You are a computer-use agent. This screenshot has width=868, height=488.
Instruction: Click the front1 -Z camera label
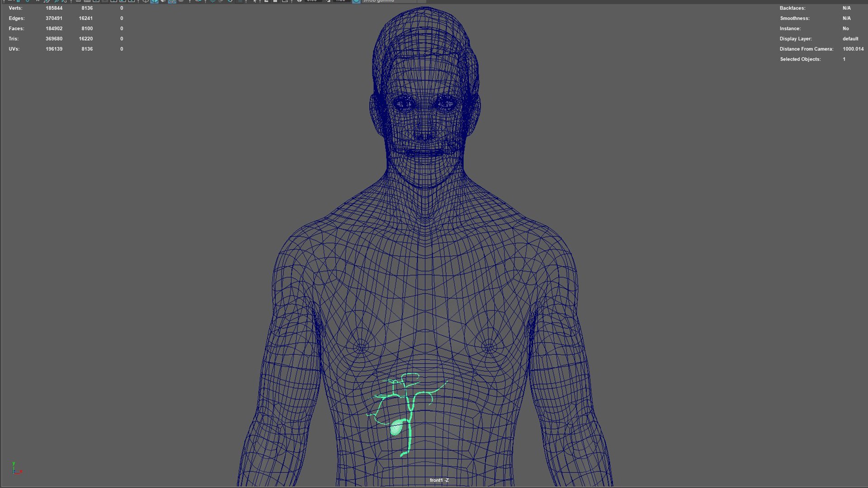439,480
